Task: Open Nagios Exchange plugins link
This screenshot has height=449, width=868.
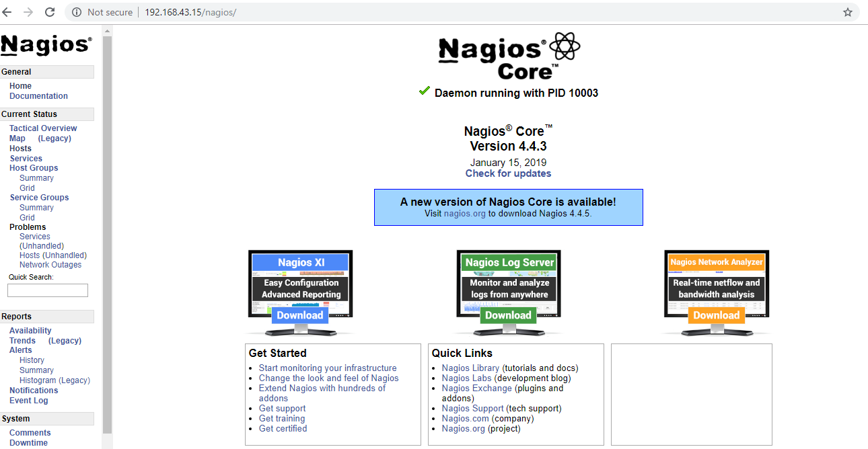Action: coord(476,388)
